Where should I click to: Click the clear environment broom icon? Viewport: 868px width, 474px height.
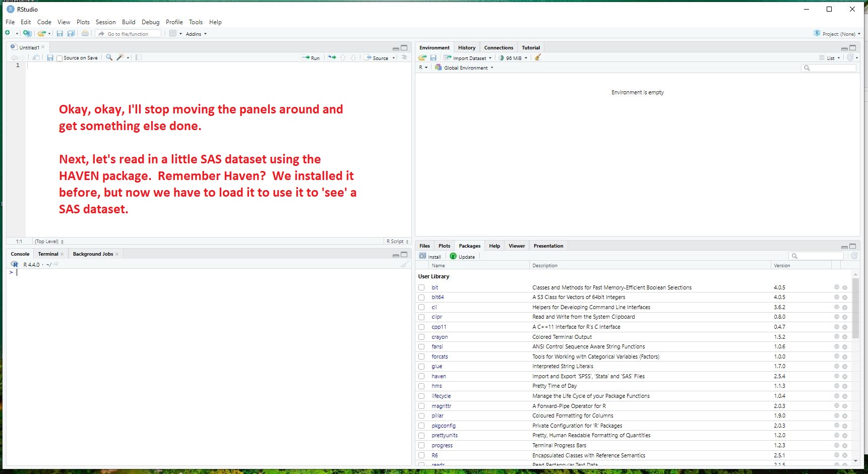(x=538, y=57)
